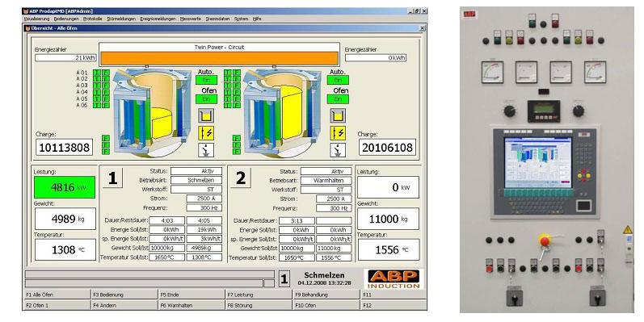The height and width of the screenshot is (322, 644).
Task: Click the F8 Störung function button
Action: tap(259, 305)
